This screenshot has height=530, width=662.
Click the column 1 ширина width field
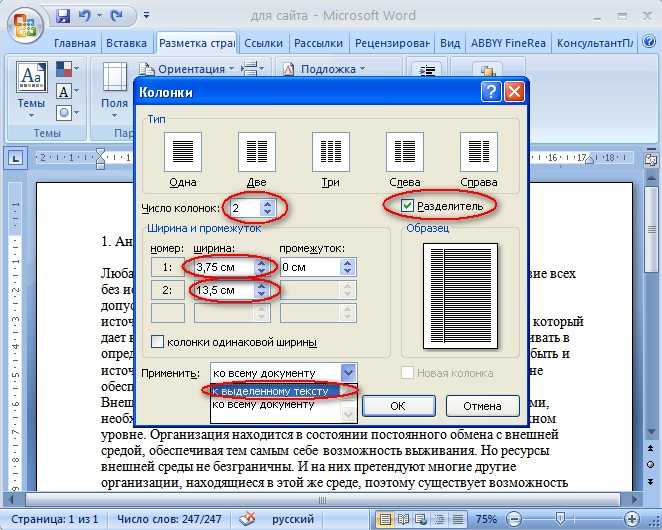224,267
